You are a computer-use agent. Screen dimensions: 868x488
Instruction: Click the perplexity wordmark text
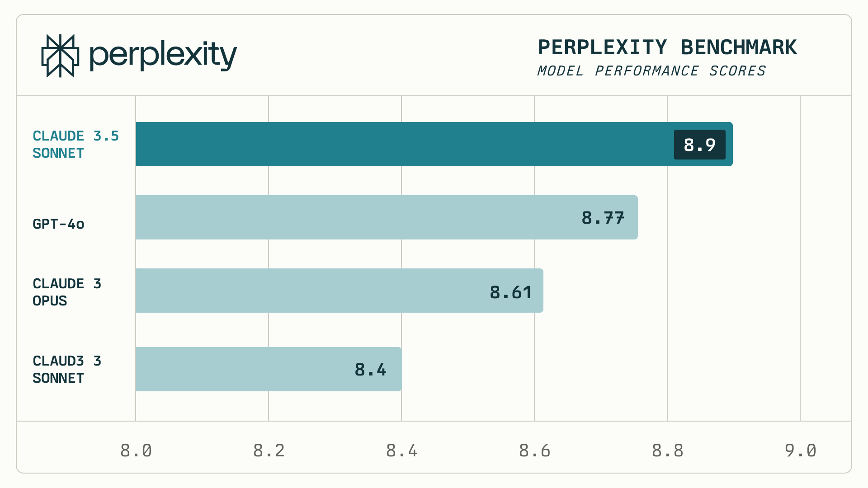163,56
